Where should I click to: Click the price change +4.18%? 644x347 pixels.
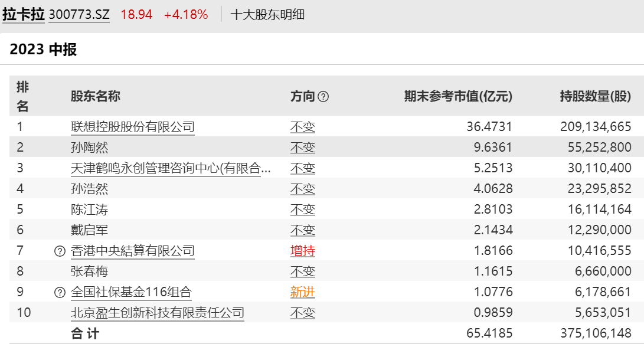tap(185, 15)
